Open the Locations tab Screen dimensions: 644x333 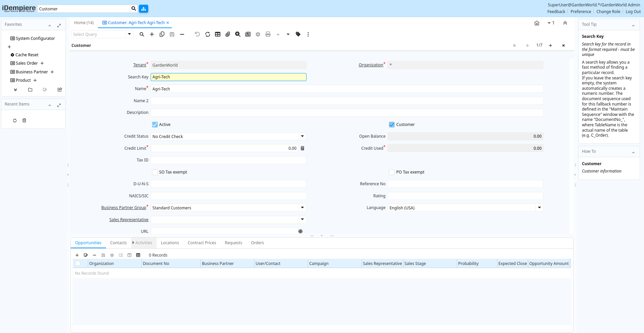click(170, 243)
